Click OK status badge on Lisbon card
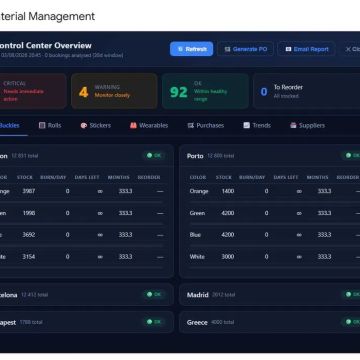360x360 pixels. coord(155,155)
